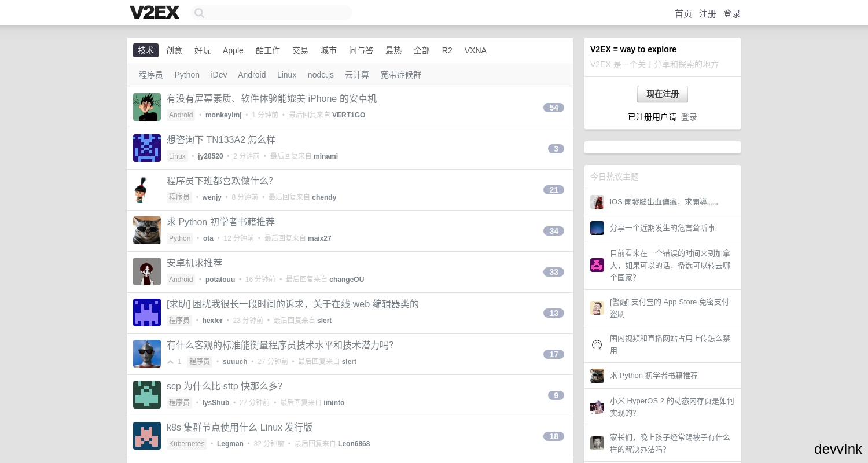The width and height of the screenshot is (868, 463).
Task: Focus the search input field
Action: pos(271,13)
